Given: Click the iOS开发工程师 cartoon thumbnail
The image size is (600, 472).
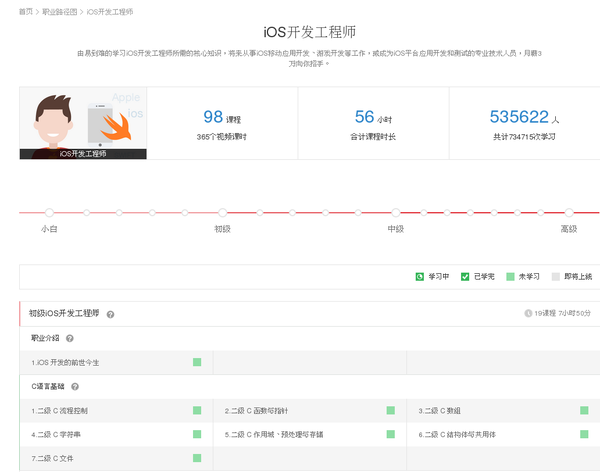Looking at the screenshot, I should 83,122.
